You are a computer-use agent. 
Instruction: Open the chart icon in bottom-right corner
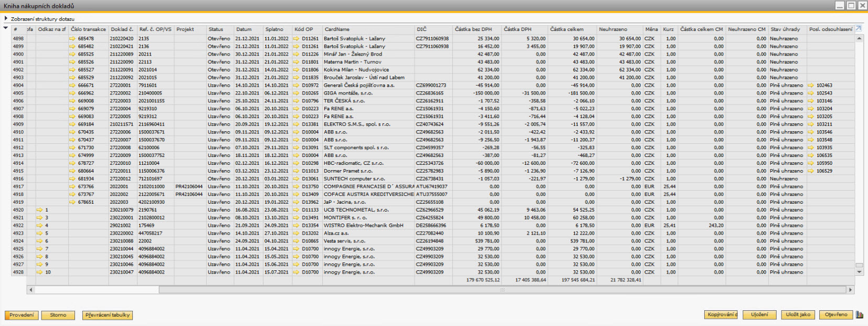860,315
